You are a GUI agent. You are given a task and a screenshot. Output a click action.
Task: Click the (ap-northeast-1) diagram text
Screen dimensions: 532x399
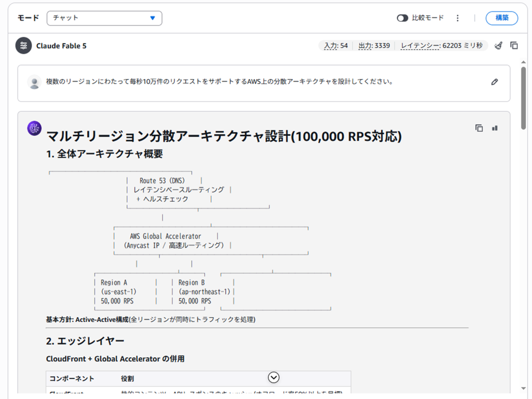(205, 292)
